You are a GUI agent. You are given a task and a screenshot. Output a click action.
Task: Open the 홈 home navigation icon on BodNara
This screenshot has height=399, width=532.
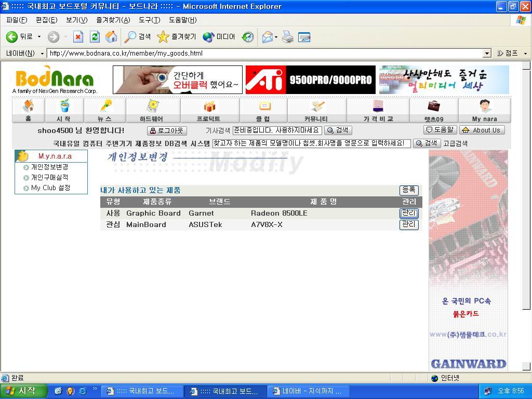click(28, 110)
